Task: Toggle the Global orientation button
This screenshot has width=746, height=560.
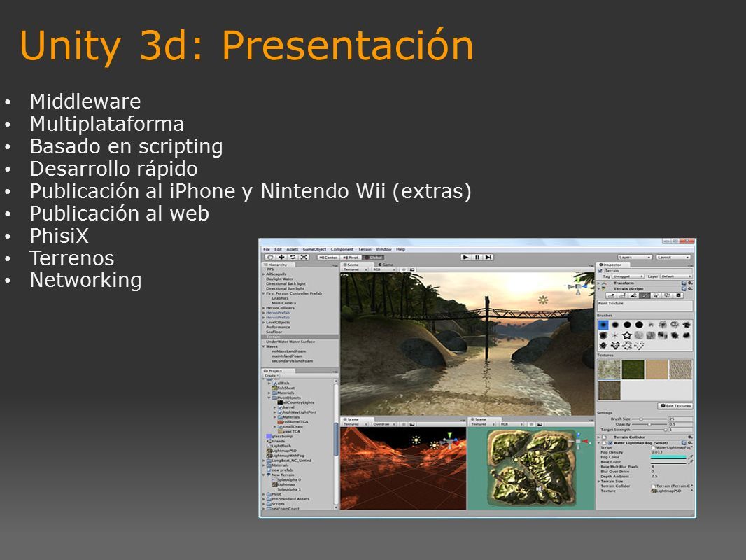Action: 373,258
